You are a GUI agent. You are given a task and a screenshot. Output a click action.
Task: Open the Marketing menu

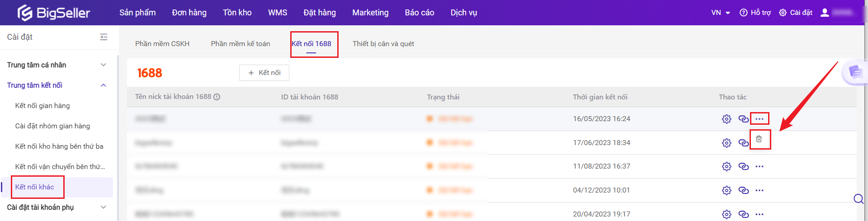click(370, 13)
